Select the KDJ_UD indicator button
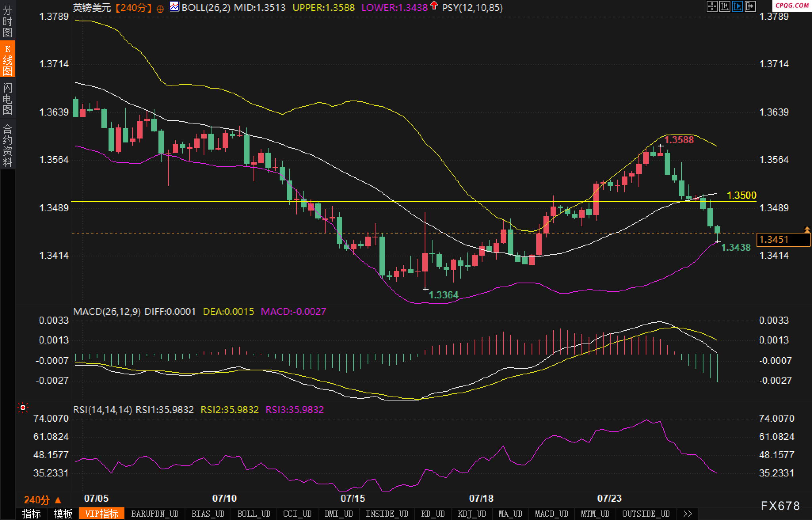The height and width of the screenshot is (520, 812). coord(471,514)
